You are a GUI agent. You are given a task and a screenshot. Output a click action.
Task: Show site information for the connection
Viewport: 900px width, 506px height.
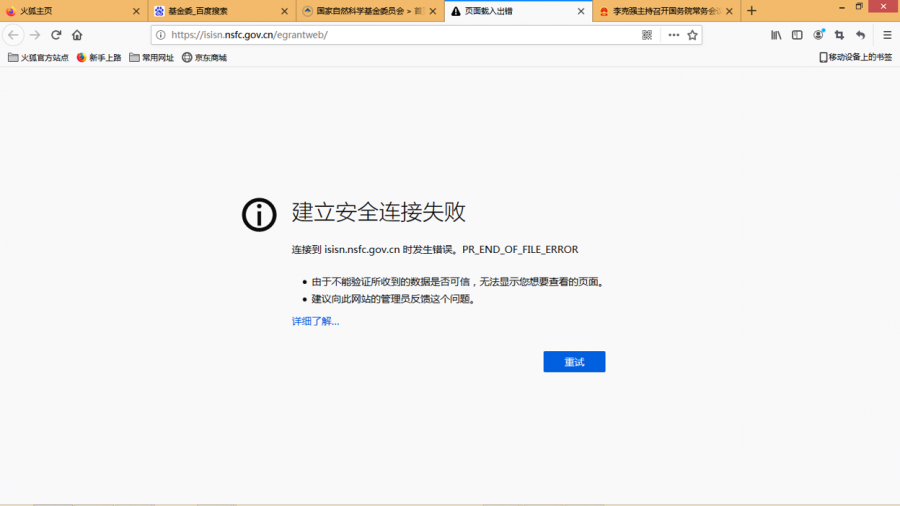[160, 35]
